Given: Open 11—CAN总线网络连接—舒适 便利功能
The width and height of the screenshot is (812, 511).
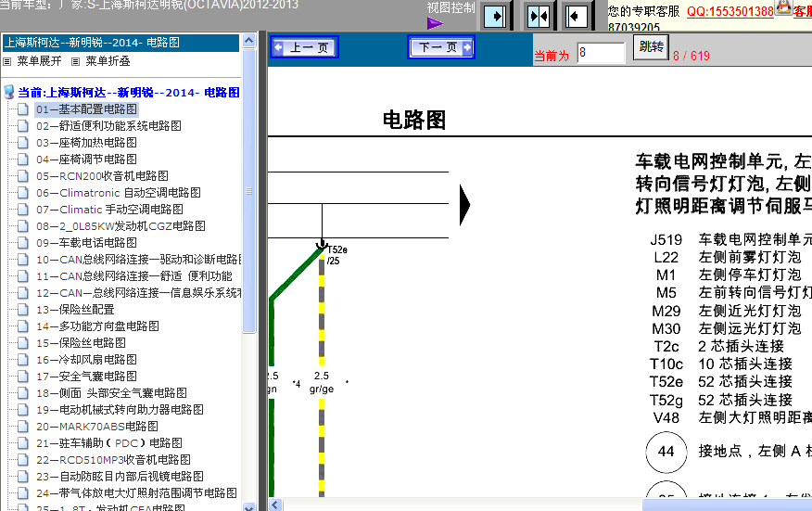Looking at the screenshot, I should 134,276.
